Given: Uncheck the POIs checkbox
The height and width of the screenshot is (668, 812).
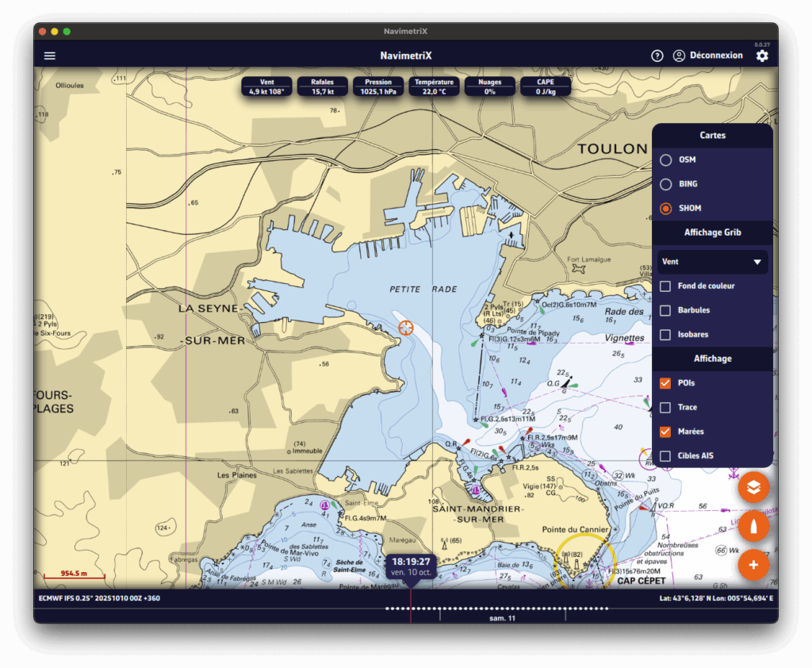Looking at the screenshot, I should click(x=665, y=383).
